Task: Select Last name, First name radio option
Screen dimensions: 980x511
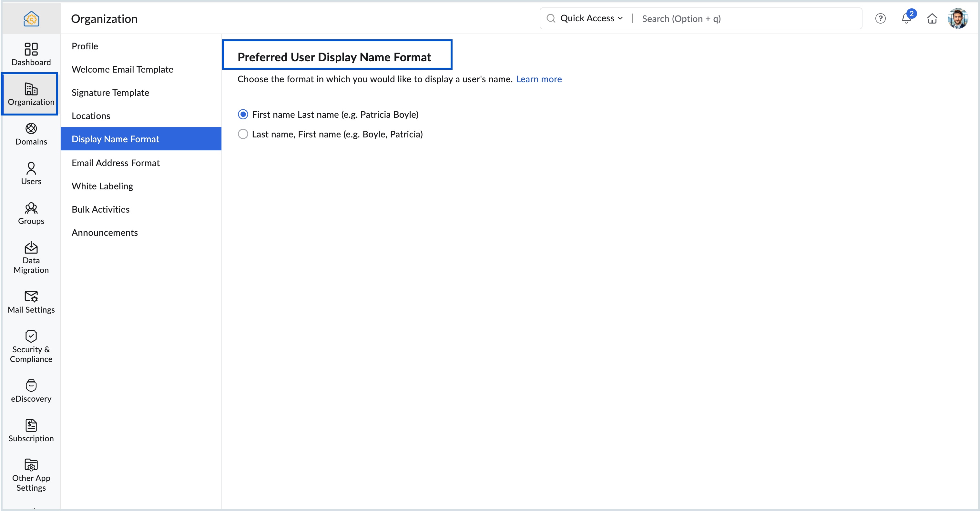Action: [x=243, y=134]
